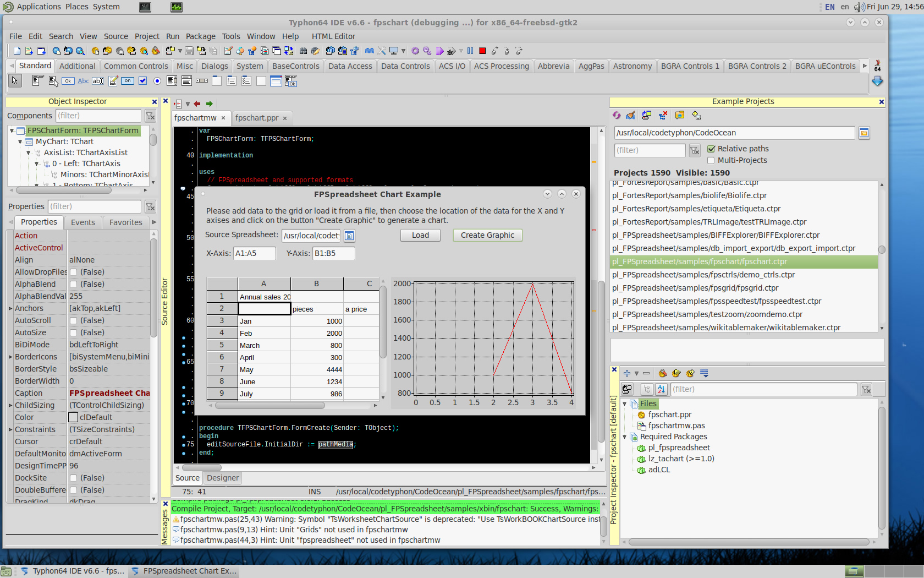This screenshot has height=578, width=924.
Task: Select the TCheckBox component on Standard palette
Action: [x=143, y=81]
